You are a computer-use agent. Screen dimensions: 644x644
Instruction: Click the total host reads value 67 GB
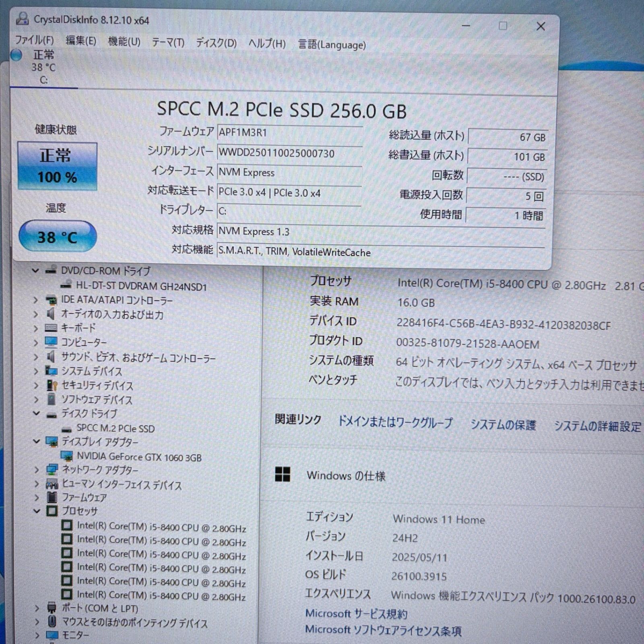pos(507,137)
